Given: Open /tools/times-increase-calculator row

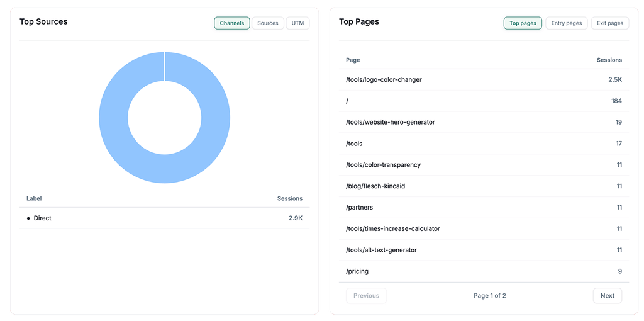Looking at the screenshot, I should pos(484,229).
